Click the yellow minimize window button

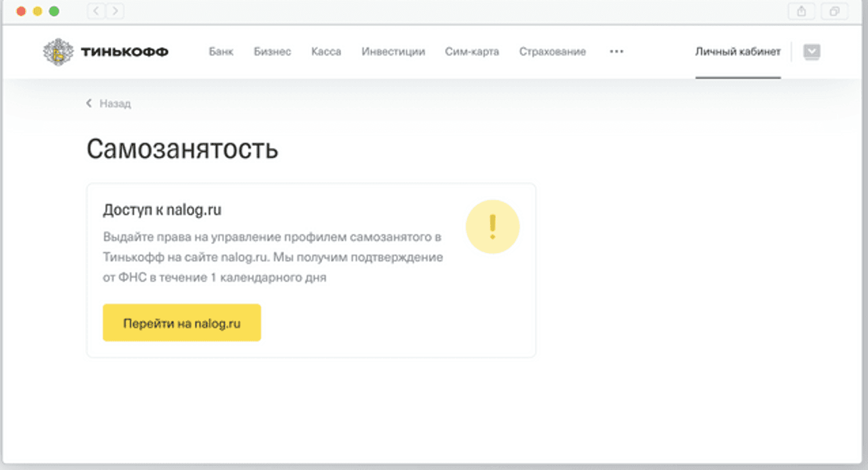coord(37,11)
